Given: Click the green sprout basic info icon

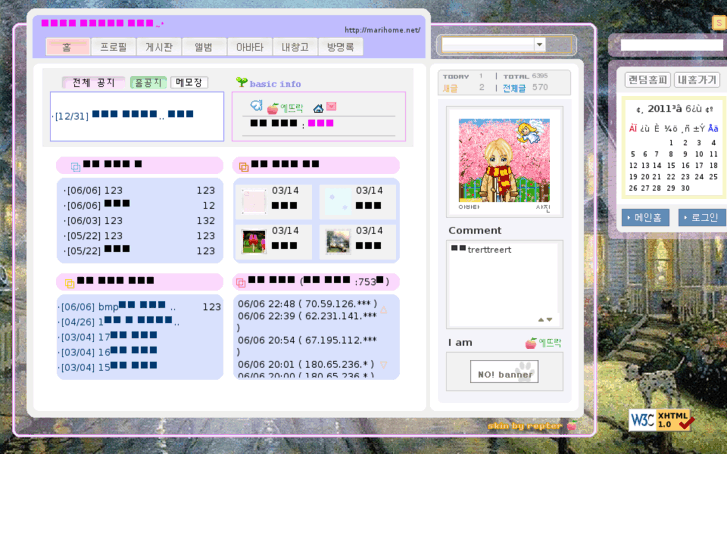Looking at the screenshot, I should [242, 82].
